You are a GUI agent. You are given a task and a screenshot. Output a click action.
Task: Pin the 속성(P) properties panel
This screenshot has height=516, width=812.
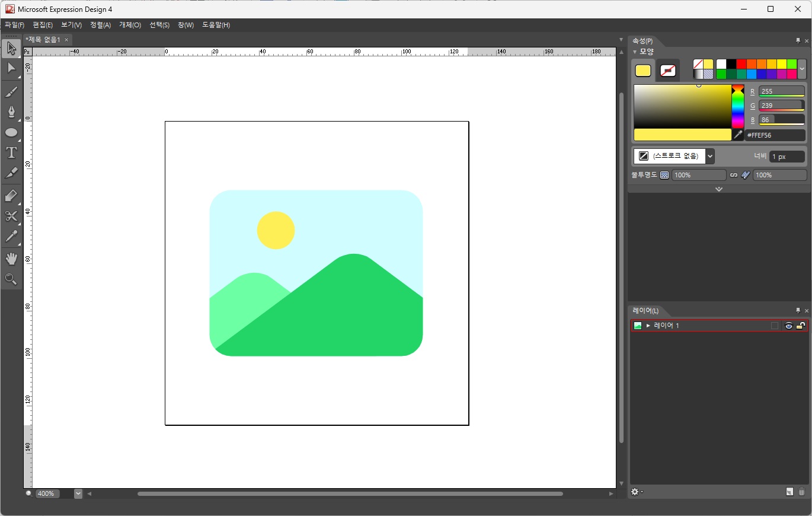coord(798,41)
